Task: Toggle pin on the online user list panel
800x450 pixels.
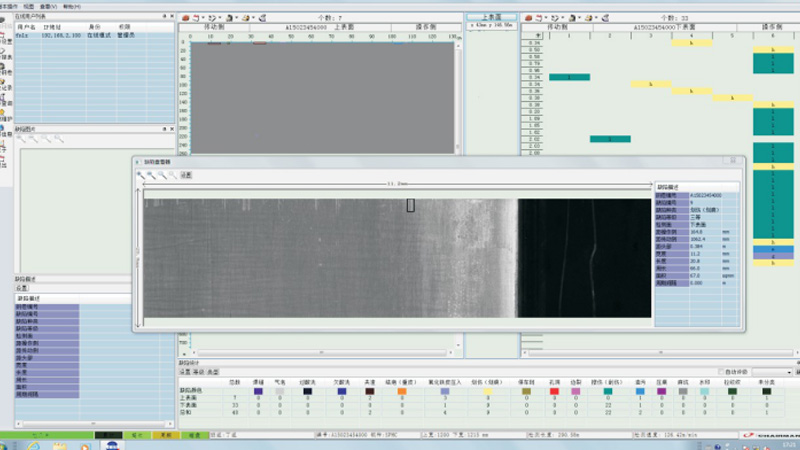Action: (x=164, y=18)
